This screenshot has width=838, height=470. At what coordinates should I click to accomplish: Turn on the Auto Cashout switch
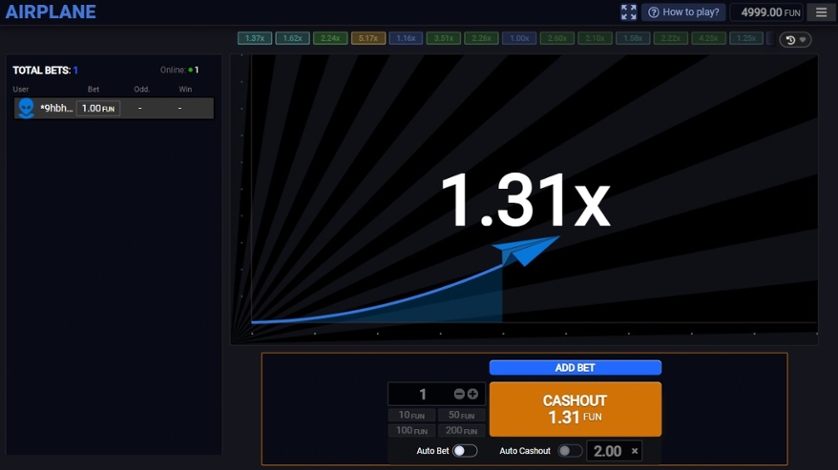point(570,451)
